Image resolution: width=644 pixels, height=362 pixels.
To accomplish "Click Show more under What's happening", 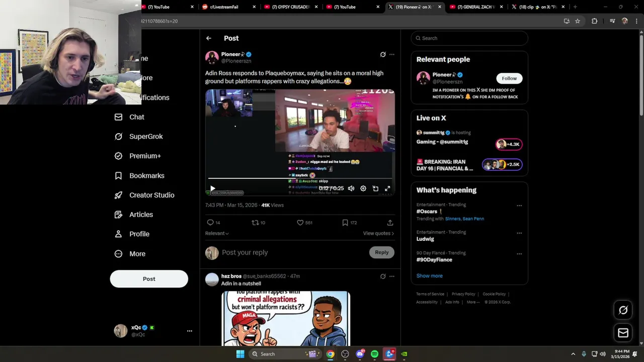I will (429, 276).
